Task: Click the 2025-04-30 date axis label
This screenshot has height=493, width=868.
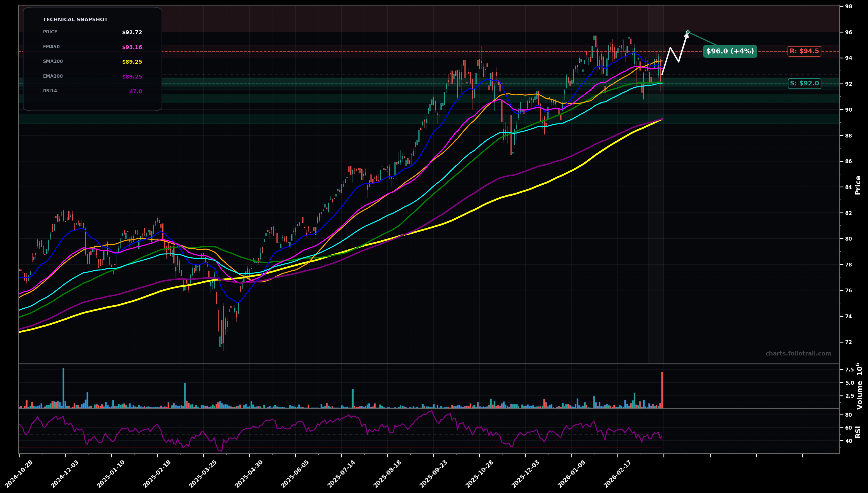Action: click(249, 474)
